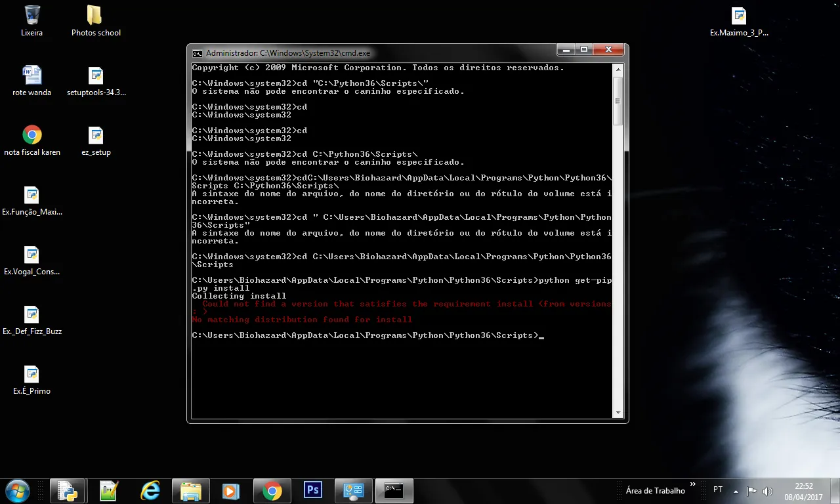
Task: Click the cmd window title bar icon menu
Action: coord(197,53)
